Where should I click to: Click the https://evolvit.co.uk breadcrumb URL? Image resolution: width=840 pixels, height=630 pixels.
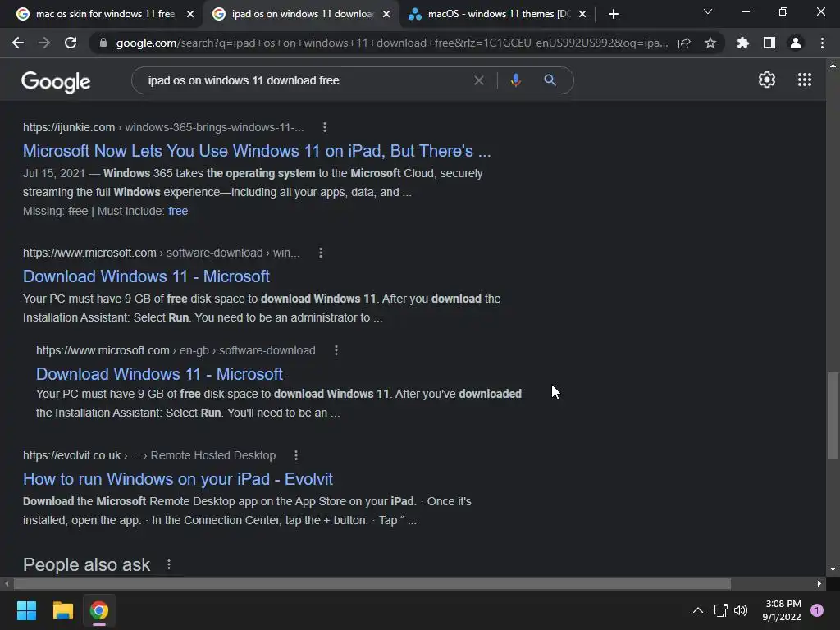pos(72,455)
